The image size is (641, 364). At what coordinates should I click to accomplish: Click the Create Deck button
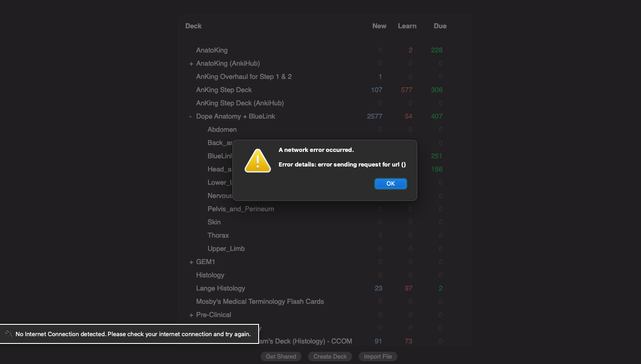click(330, 356)
